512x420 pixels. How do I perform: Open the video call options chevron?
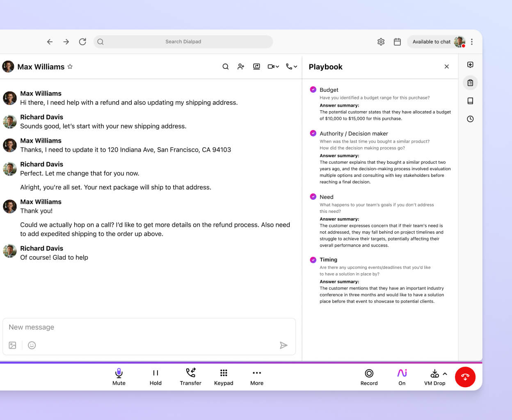[x=277, y=66]
